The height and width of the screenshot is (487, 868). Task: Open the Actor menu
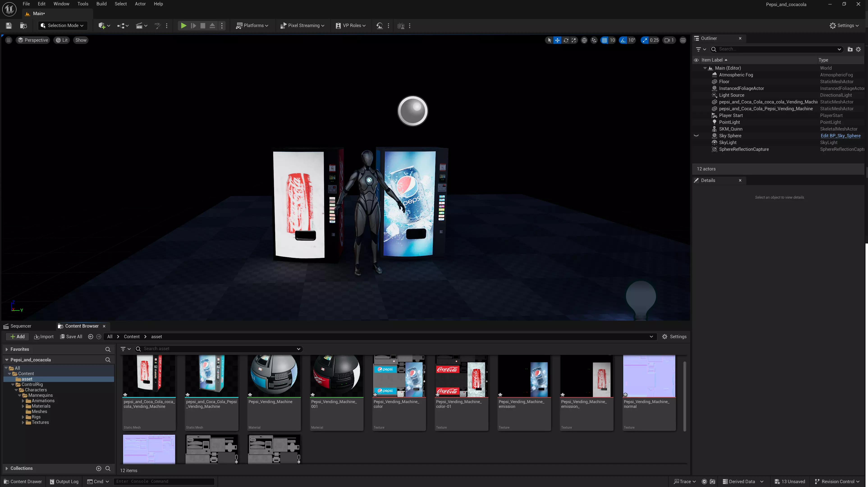140,4
